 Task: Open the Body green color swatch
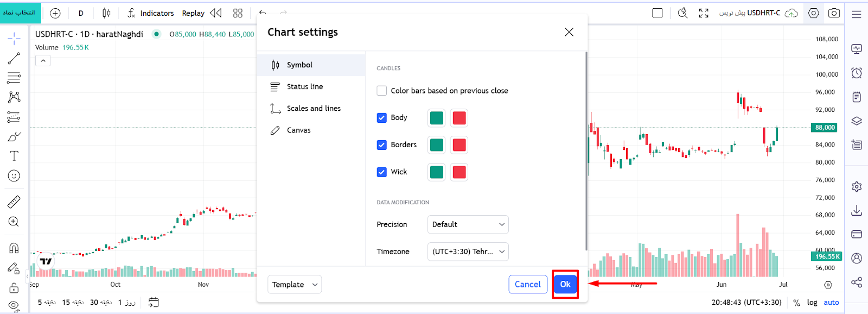437,118
